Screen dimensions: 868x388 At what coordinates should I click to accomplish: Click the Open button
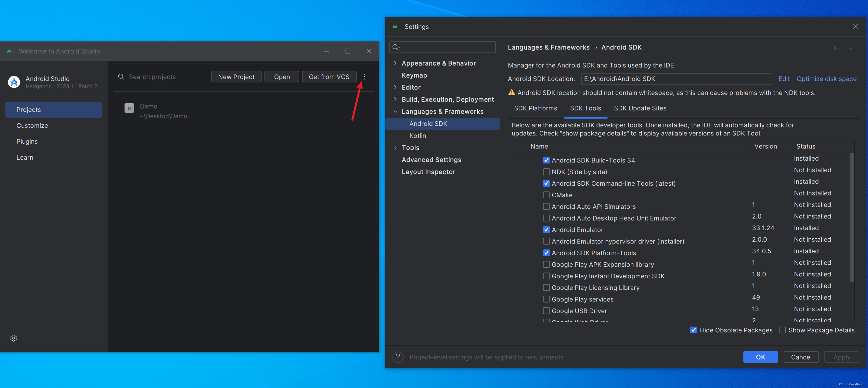(282, 77)
